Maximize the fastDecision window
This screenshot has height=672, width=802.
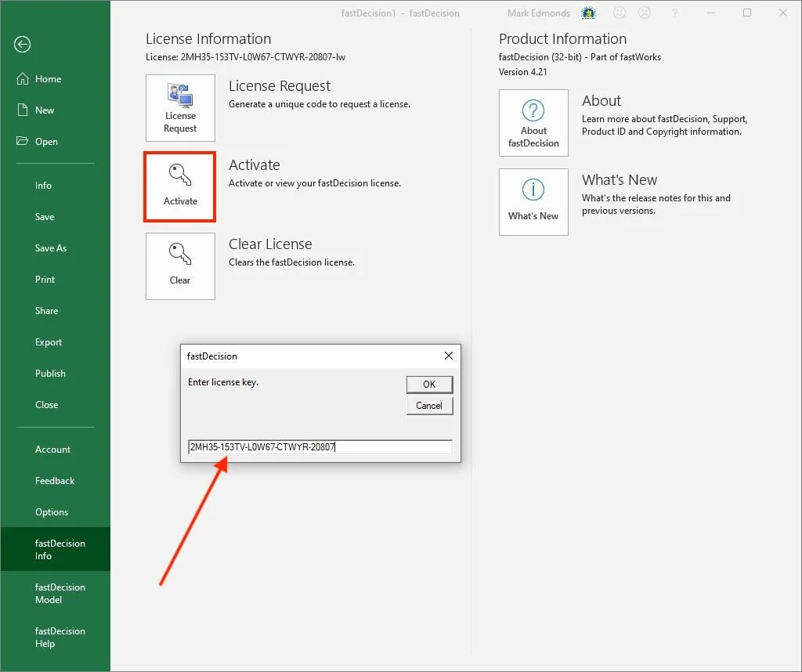(x=747, y=13)
